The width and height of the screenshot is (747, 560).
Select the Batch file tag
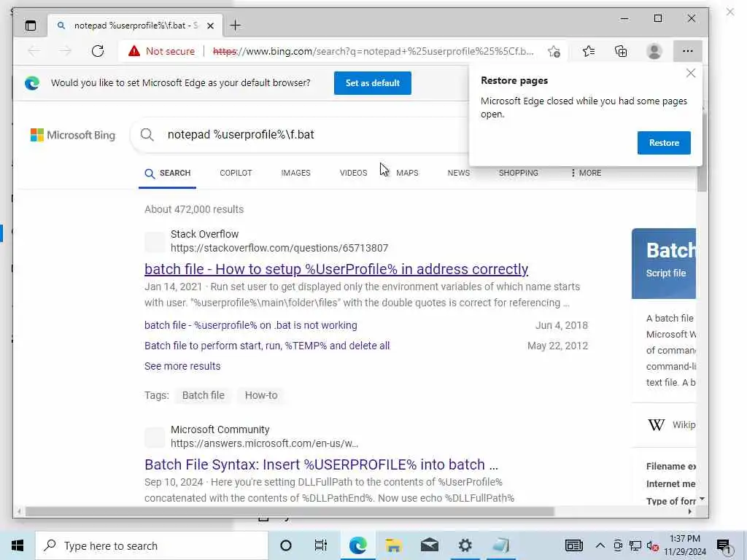pyautogui.click(x=203, y=395)
